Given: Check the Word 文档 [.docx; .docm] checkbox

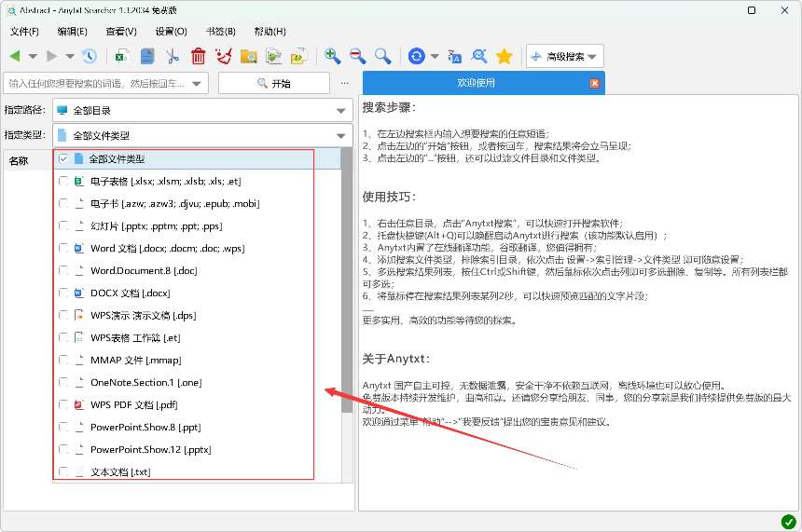Looking at the screenshot, I should tap(62, 249).
